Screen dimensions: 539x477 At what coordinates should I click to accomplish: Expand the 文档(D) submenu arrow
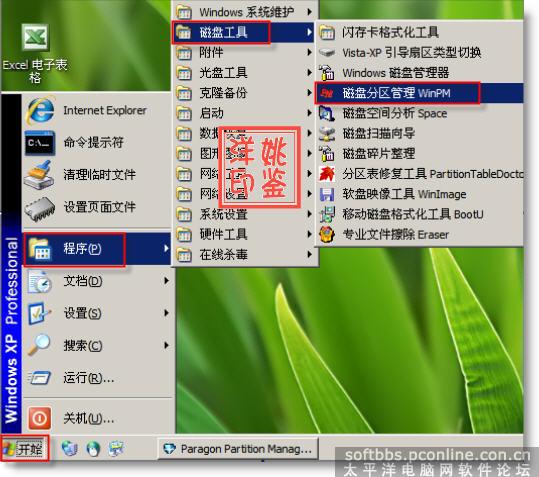166,281
